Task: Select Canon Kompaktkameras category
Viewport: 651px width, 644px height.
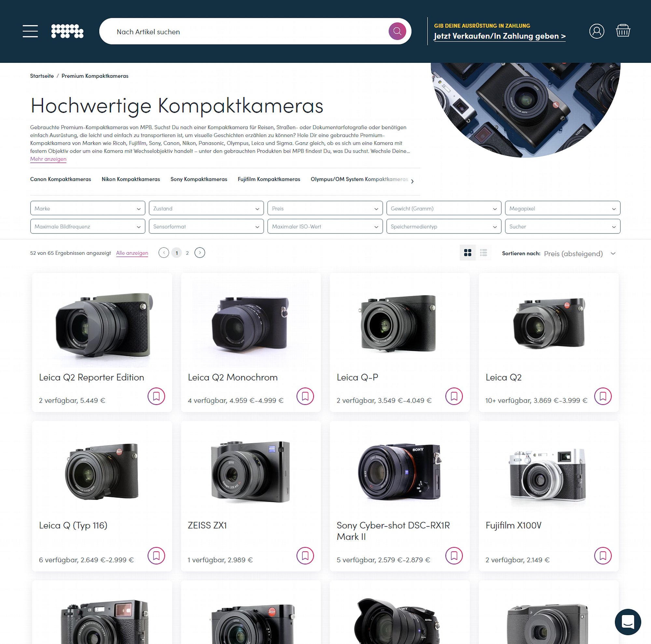Action: point(61,179)
